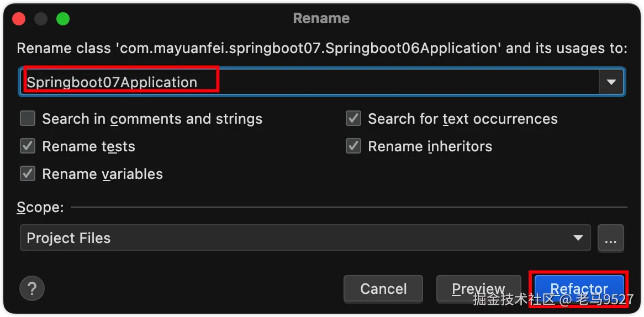Image resolution: width=644 pixels, height=317 pixels.
Task: Click the ellipsis button beside Scope
Action: pos(610,238)
